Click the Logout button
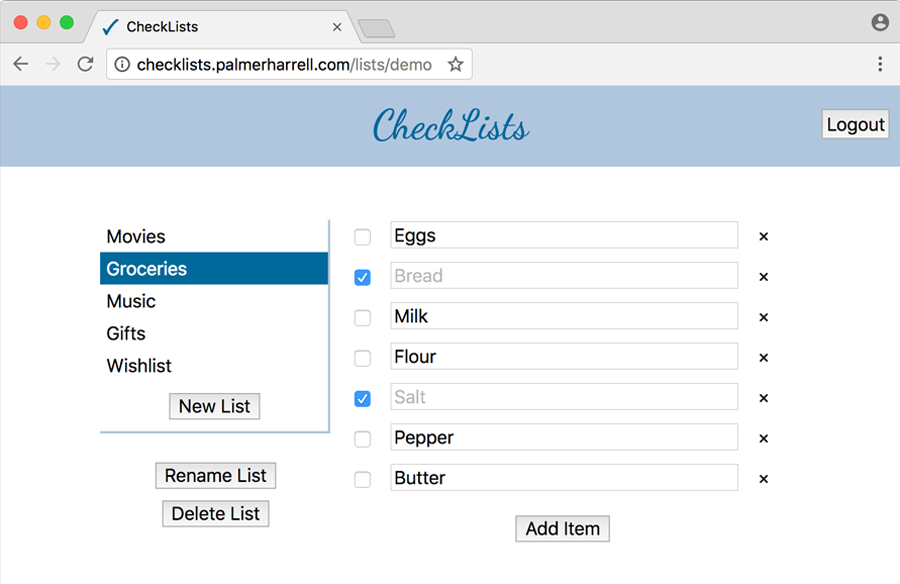 click(855, 124)
